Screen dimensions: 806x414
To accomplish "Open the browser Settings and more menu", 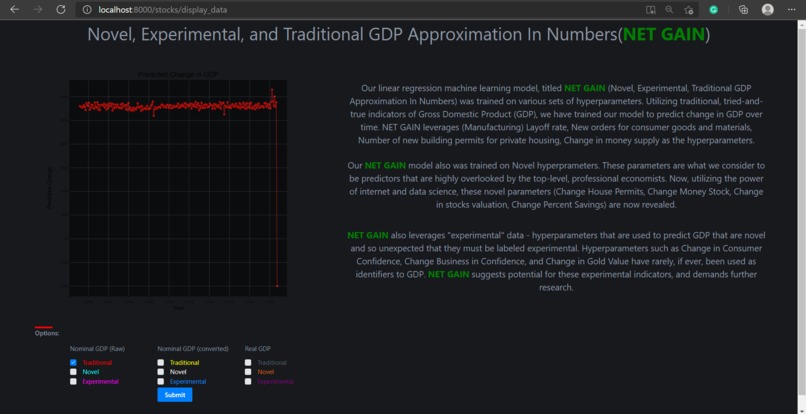I will [x=791, y=10].
